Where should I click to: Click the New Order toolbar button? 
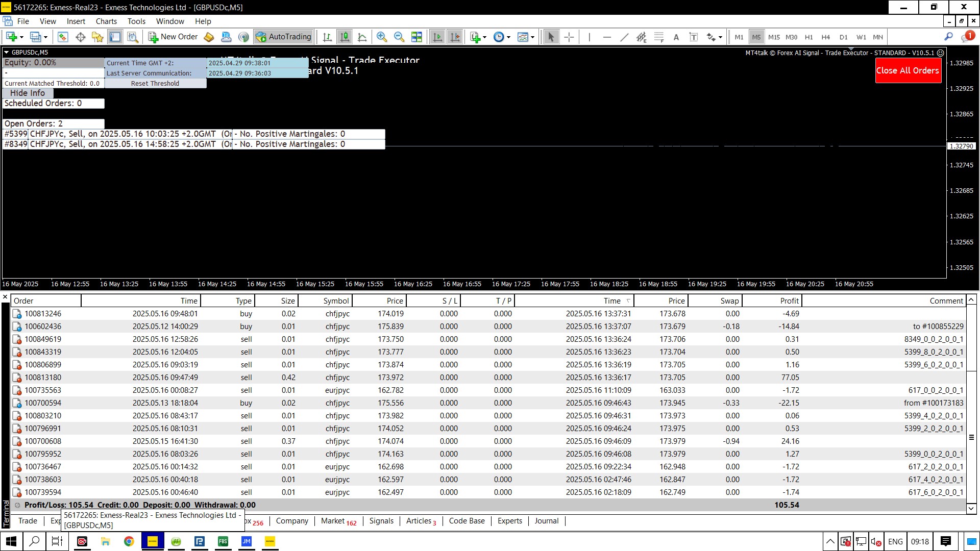pyautogui.click(x=173, y=37)
